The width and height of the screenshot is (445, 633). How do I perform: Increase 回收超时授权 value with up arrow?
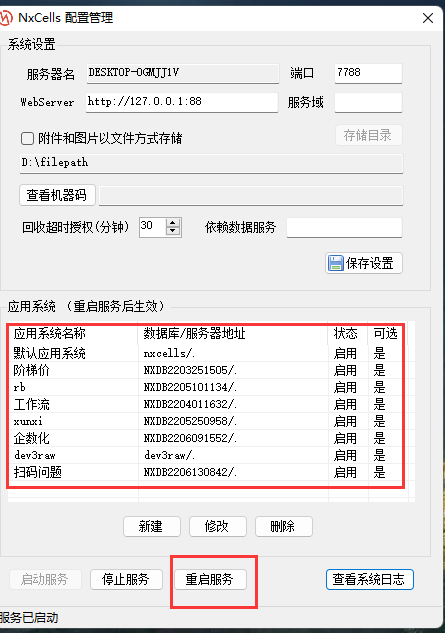173,223
